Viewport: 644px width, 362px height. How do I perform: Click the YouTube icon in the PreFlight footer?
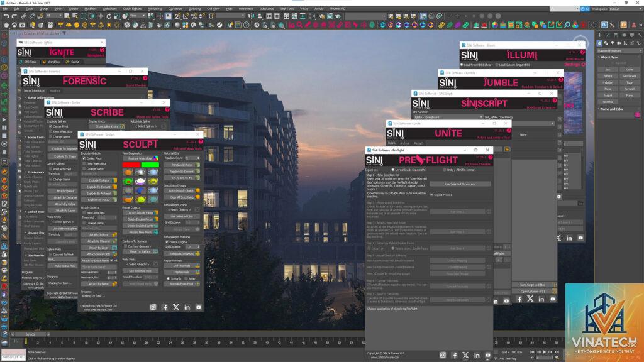coord(488,355)
